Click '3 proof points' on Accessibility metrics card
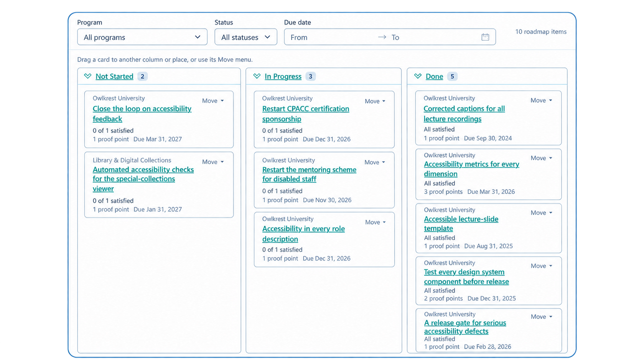644x359 pixels. 443,192
